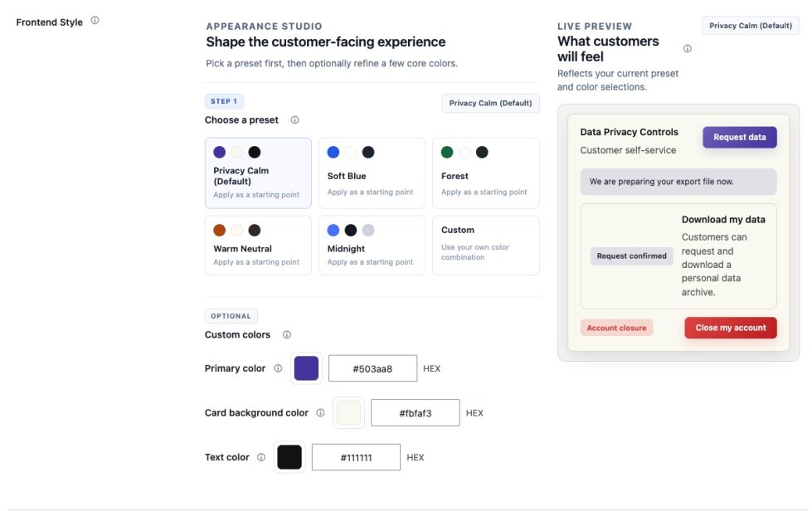Click the green dot in Forest preset
This screenshot has height=511, width=812.
pos(447,152)
